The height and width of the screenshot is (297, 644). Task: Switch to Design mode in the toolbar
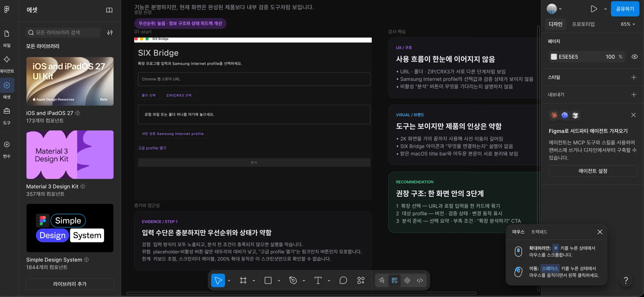pyautogui.click(x=394, y=281)
